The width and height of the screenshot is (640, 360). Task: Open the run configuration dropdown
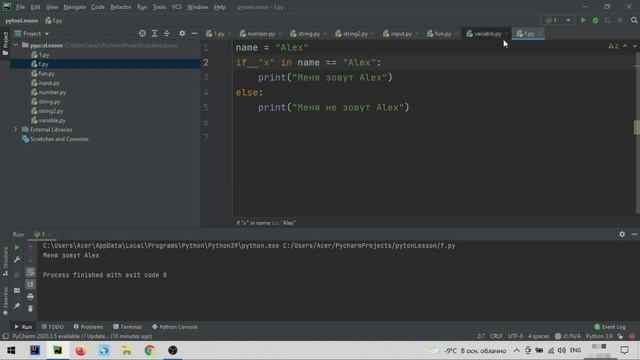(557, 20)
